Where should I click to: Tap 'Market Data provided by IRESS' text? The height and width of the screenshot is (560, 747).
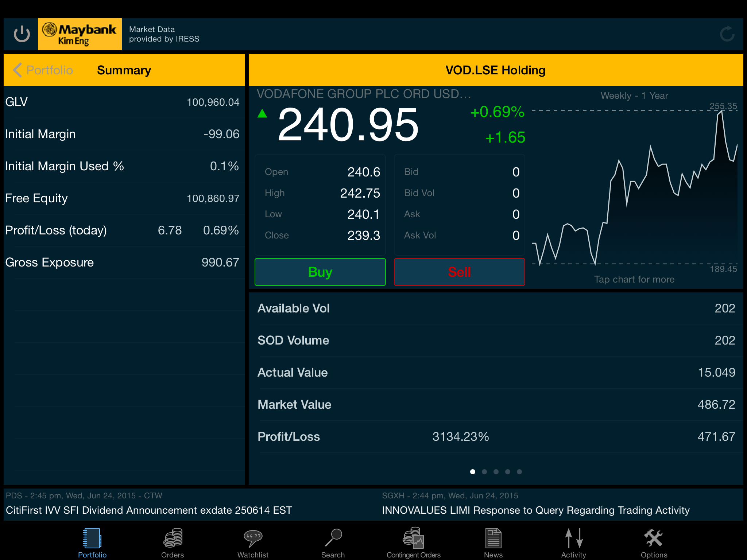164,34
